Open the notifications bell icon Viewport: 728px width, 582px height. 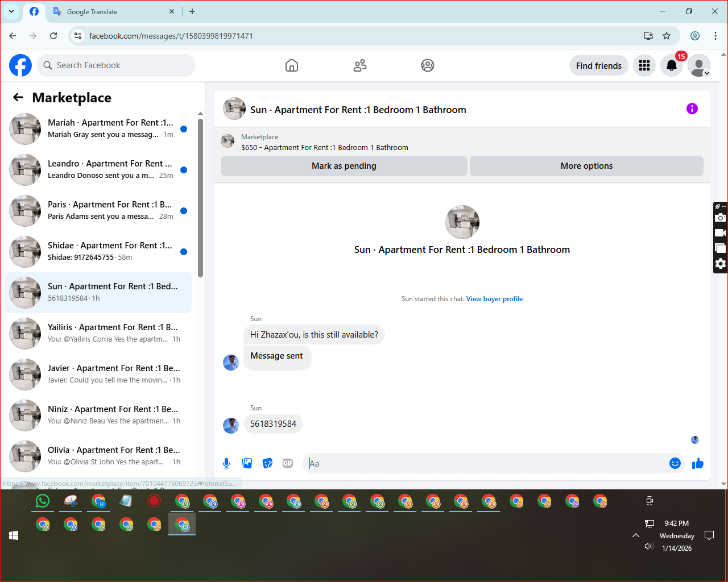point(672,65)
